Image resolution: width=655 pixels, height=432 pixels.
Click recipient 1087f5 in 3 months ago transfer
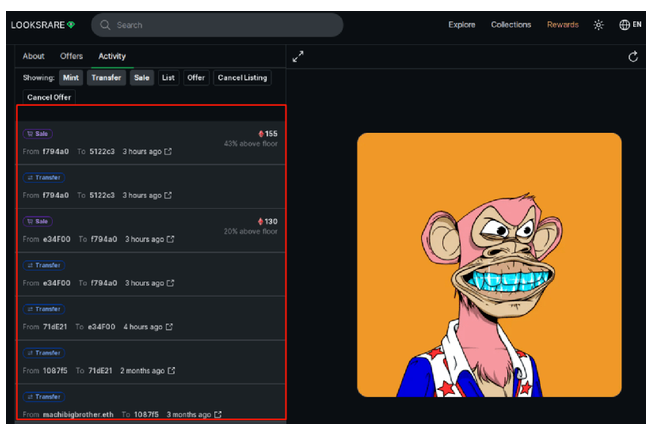(x=146, y=414)
